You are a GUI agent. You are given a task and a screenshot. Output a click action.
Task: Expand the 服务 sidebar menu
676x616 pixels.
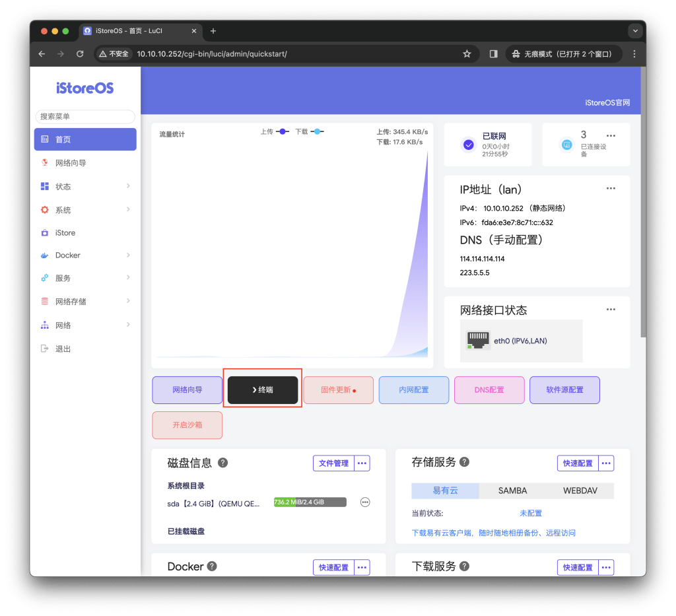pos(85,278)
